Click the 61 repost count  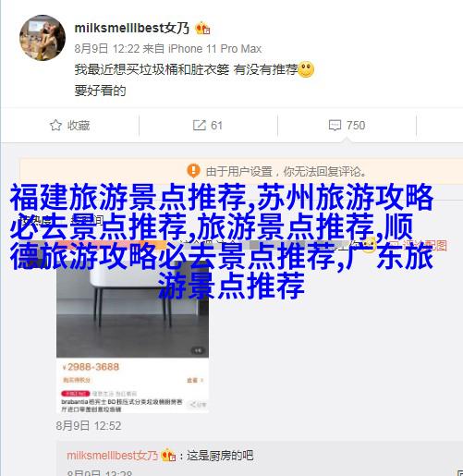coord(216,126)
